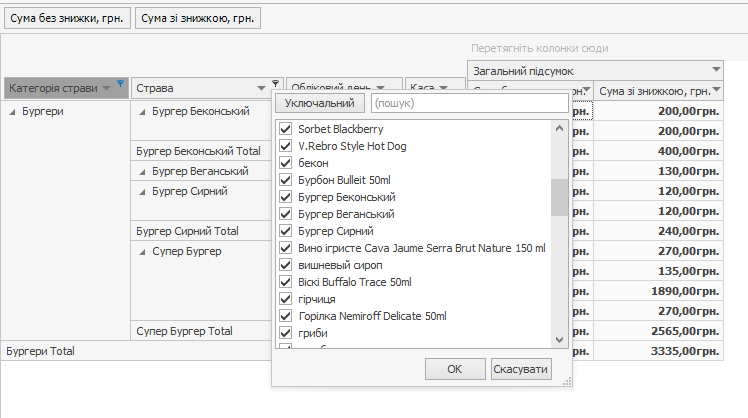Uncheck Віскі Buffalo Trace 50ml item

tap(286, 283)
